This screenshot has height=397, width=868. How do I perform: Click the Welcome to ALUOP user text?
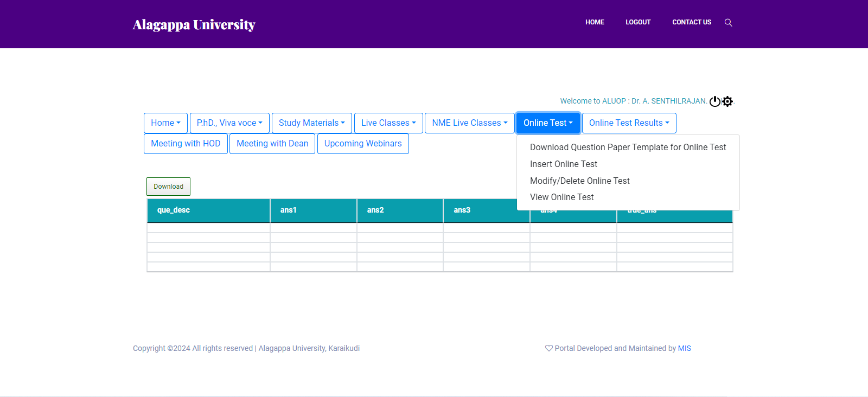[634, 101]
